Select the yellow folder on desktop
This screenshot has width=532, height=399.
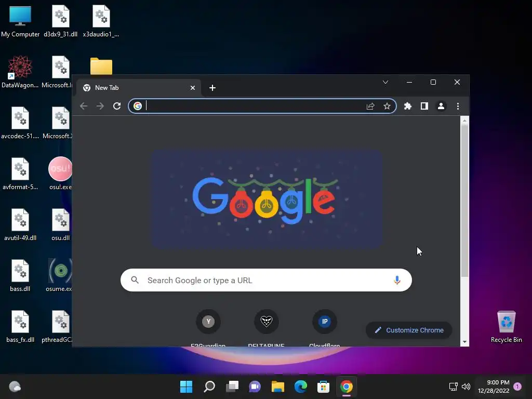pos(101,66)
